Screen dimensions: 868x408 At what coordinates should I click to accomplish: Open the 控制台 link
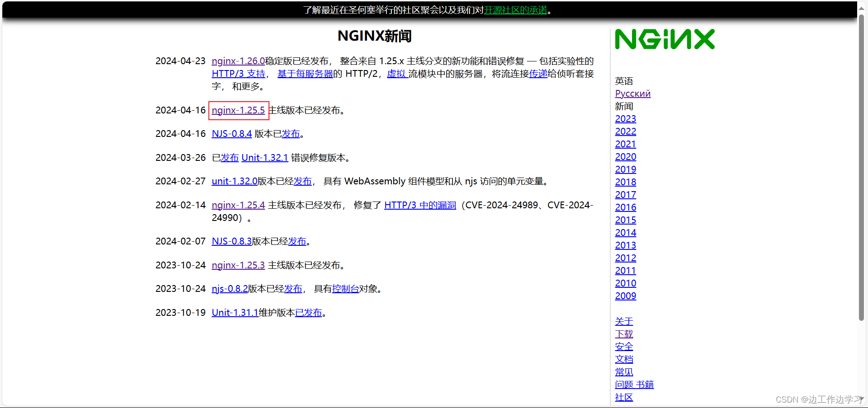345,289
